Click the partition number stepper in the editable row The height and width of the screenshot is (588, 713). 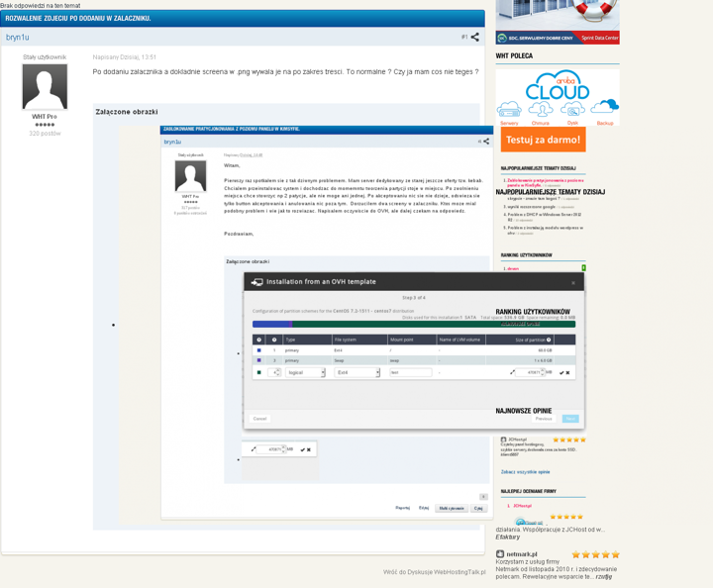coord(274,372)
